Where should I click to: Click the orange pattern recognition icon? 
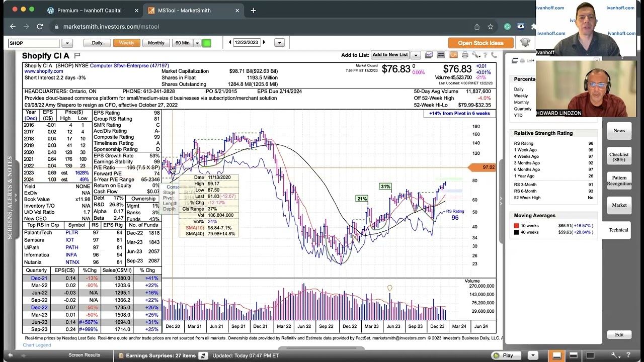coord(453,55)
